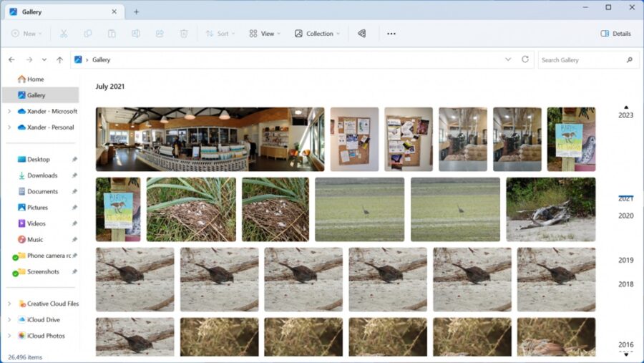Click the Share icon in toolbar
The image size is (644, 363).
tap(160, 34)
